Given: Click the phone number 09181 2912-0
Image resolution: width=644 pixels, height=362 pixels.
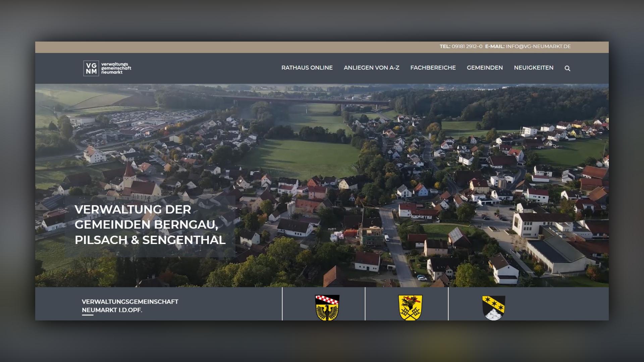Looking at the screenshot, I should [x=467, y=47].
